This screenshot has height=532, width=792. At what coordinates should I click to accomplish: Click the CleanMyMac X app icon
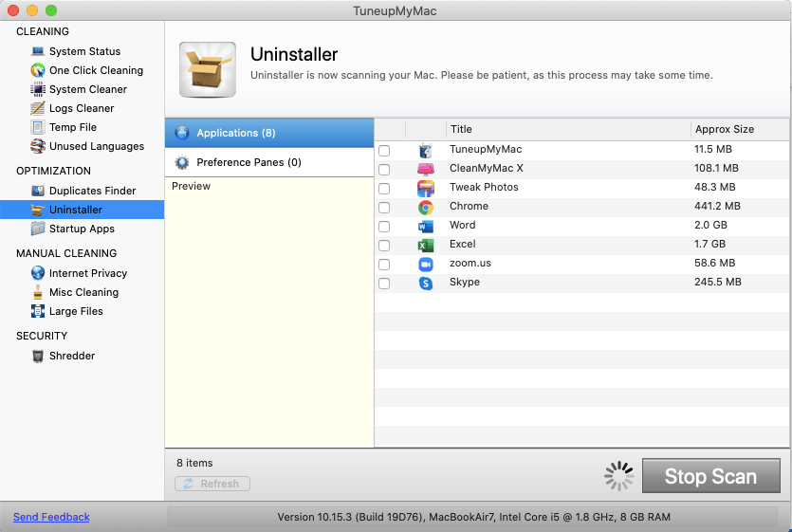coord(426,169)
